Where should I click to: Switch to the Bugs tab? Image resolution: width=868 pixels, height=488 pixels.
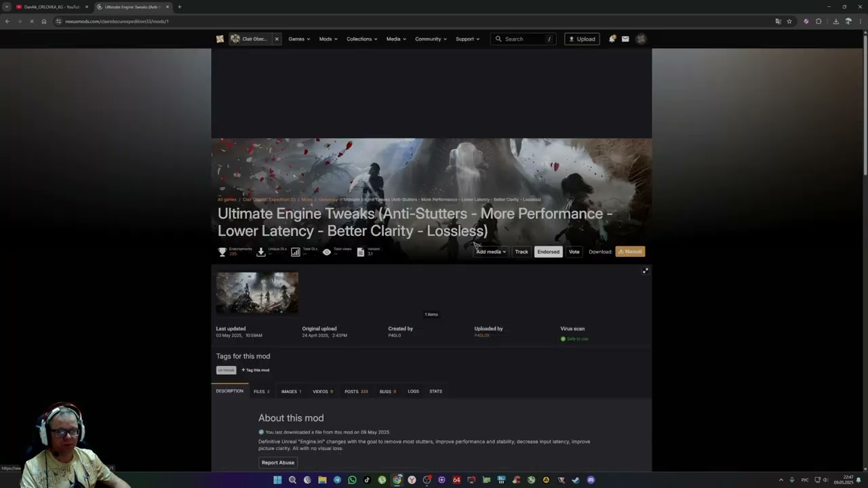(x=388, y=391)
